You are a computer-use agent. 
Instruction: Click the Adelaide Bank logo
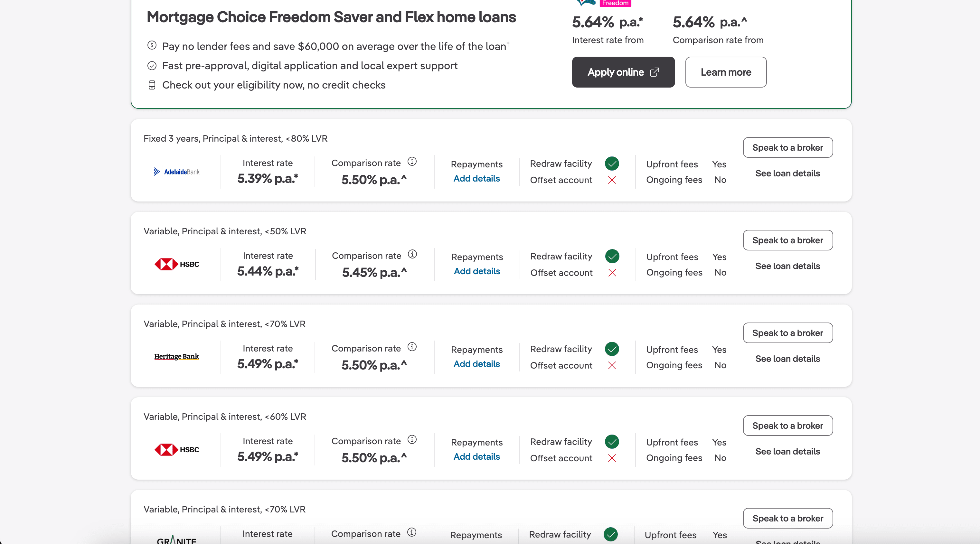click(x=176, y=171)
